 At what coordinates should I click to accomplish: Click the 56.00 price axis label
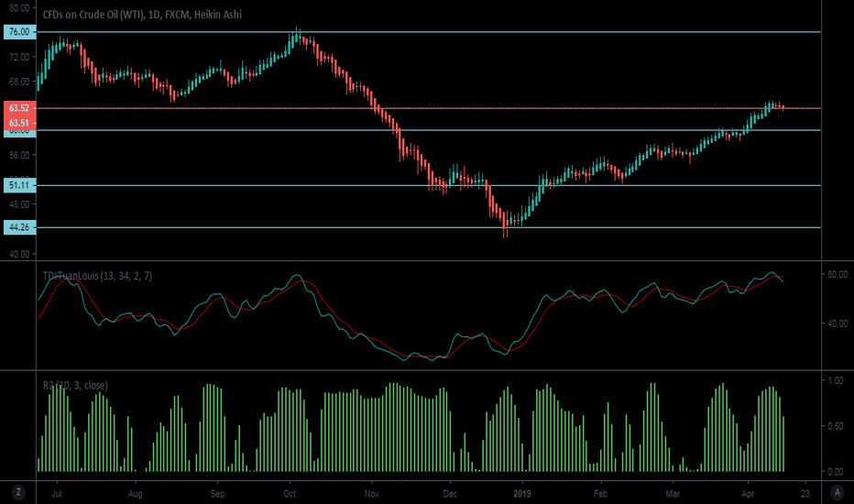tap(19, 155)
